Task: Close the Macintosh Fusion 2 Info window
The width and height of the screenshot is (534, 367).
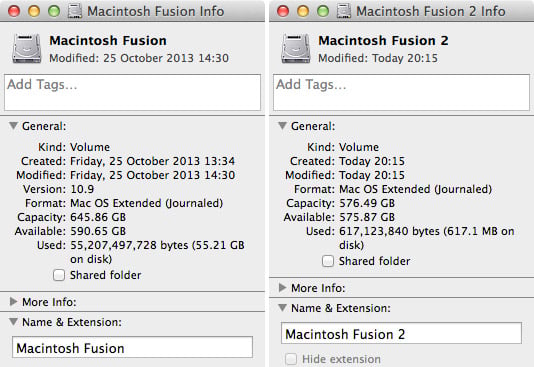Action: [x=283, y=11]
